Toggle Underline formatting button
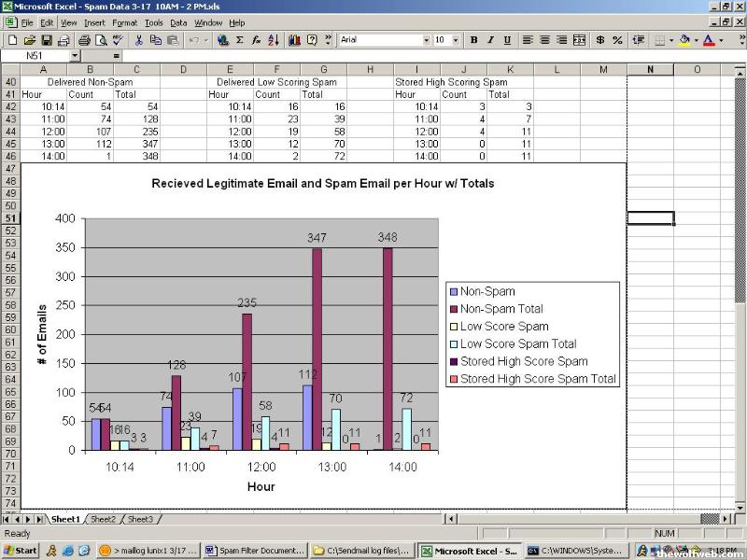Viewport: 747px width, 560px height. tap(507, 40)
